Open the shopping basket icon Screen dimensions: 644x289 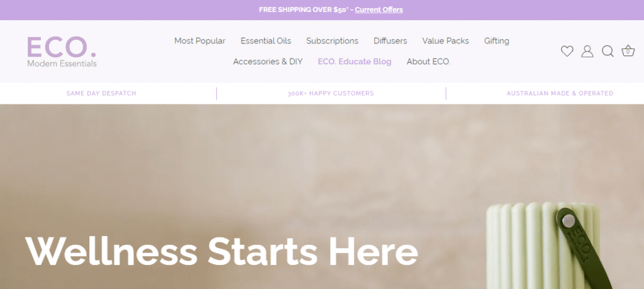point(628,51)
